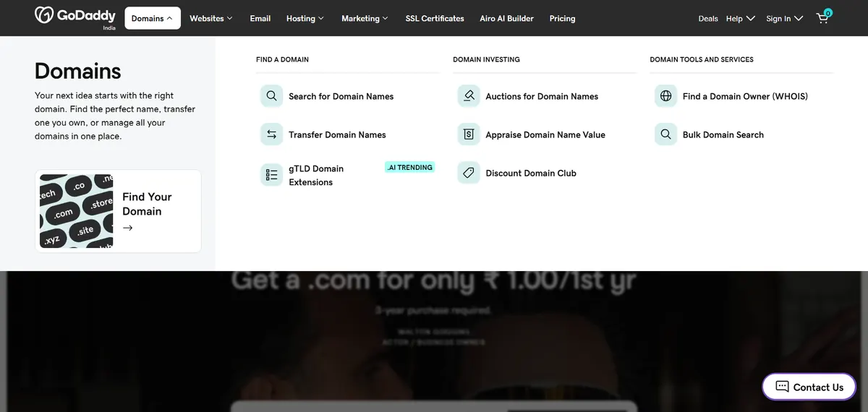Click the magnifier icon beside Search for Domain Names
Viewport: 868px width, 412px height.
point(271,96)
